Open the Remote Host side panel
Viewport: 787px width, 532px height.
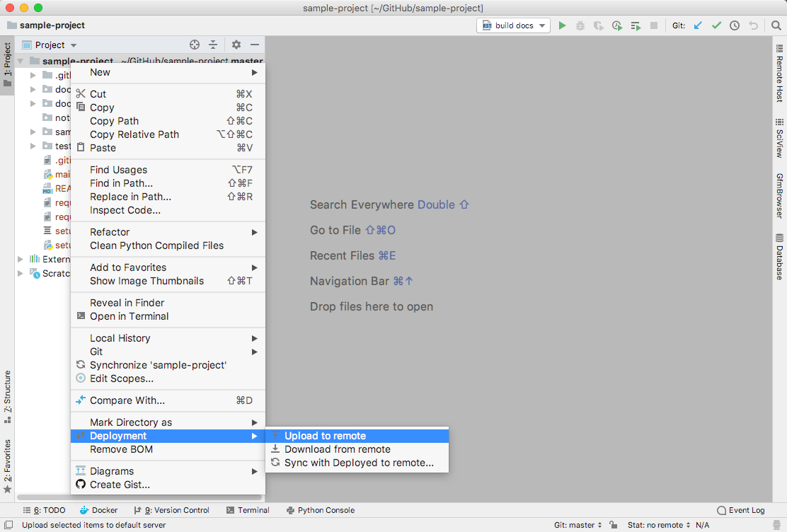(779, 74)
